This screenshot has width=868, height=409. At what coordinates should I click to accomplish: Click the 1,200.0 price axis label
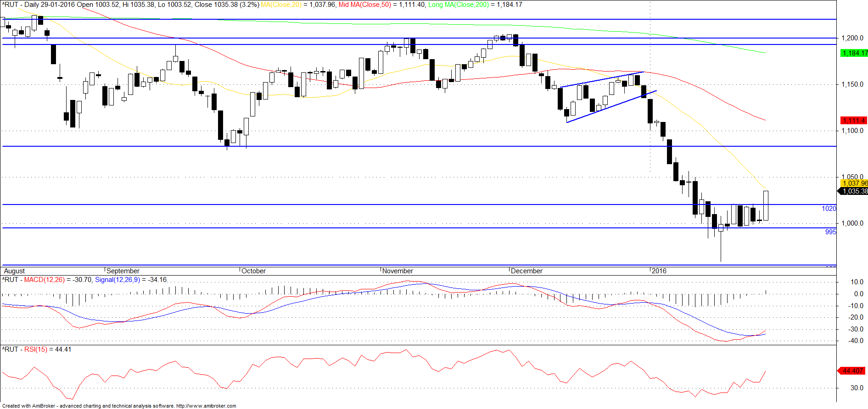pyautogui.click(x=852, y=38)
